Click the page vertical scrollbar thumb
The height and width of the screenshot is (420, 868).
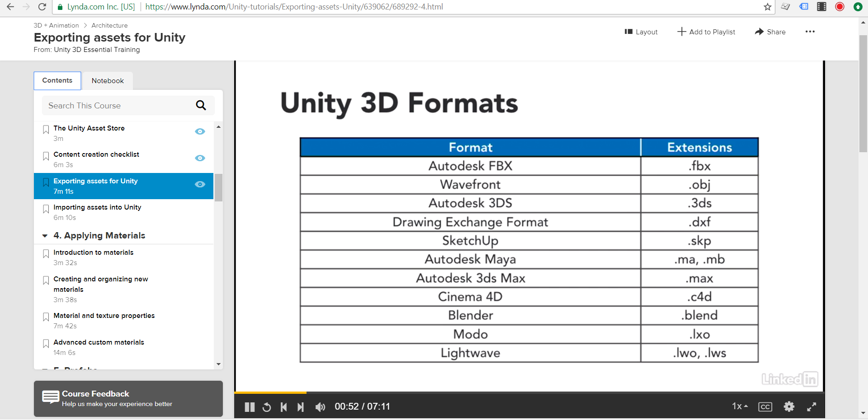pos(863,93)
